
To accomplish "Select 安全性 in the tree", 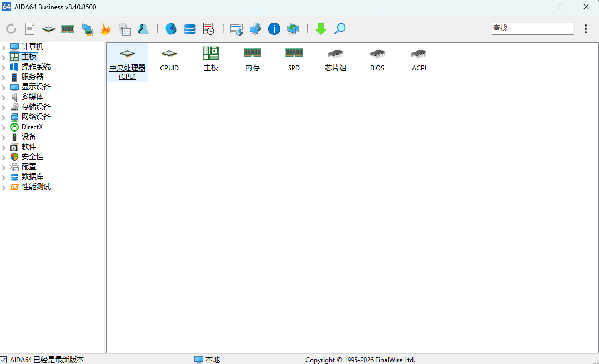I will [x=32, y=156].
